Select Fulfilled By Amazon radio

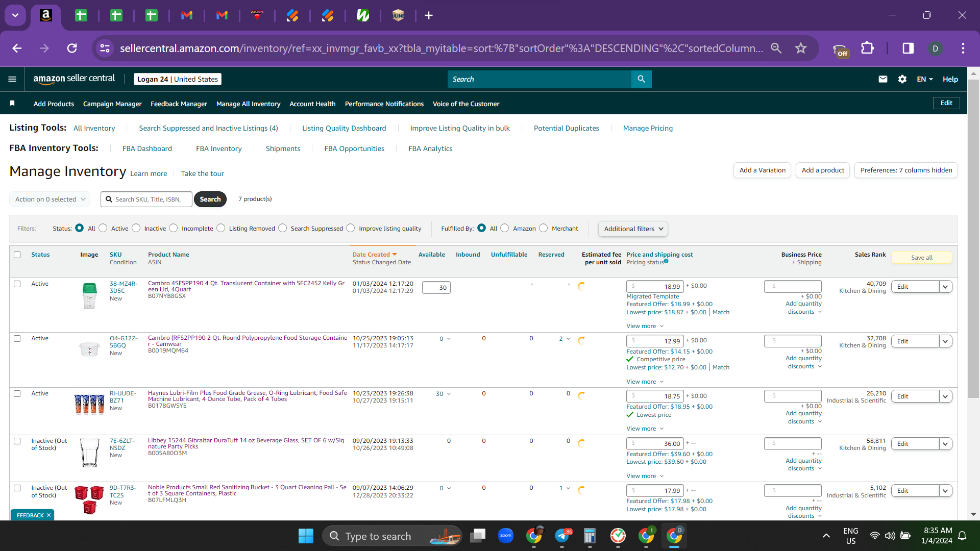tap(505, 228)
